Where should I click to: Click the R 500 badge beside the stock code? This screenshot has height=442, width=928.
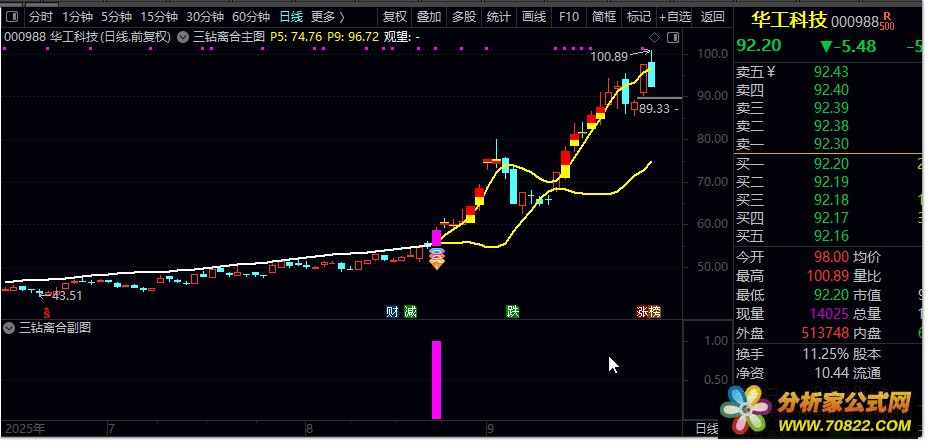coord(915,21)
